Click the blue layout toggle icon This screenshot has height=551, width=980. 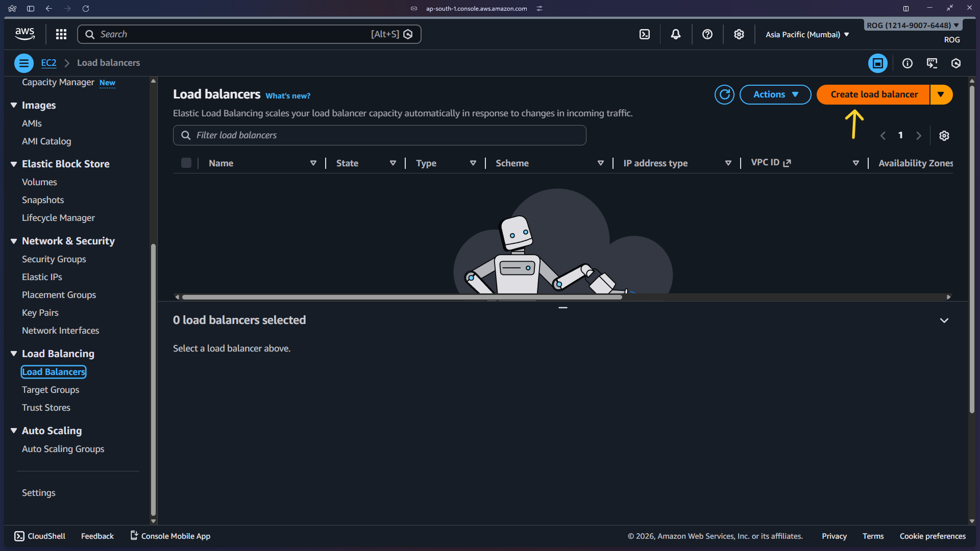click(878, 63)
